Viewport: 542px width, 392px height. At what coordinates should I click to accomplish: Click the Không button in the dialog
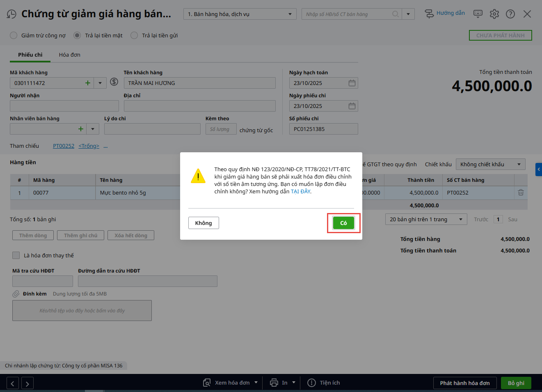click(204, 223)
